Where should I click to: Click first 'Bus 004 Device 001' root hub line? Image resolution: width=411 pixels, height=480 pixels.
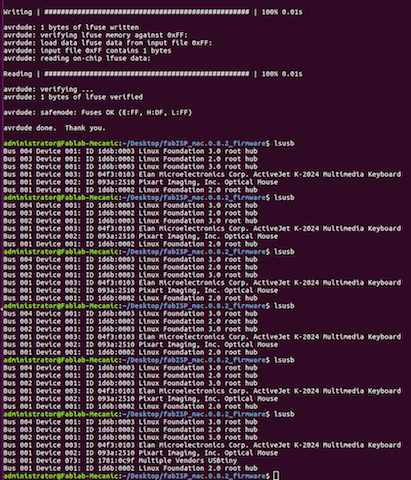coord(131,151)
